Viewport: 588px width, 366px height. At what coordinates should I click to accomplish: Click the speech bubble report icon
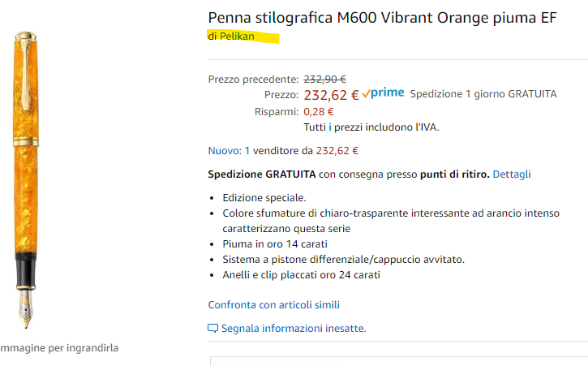point(213,329)
